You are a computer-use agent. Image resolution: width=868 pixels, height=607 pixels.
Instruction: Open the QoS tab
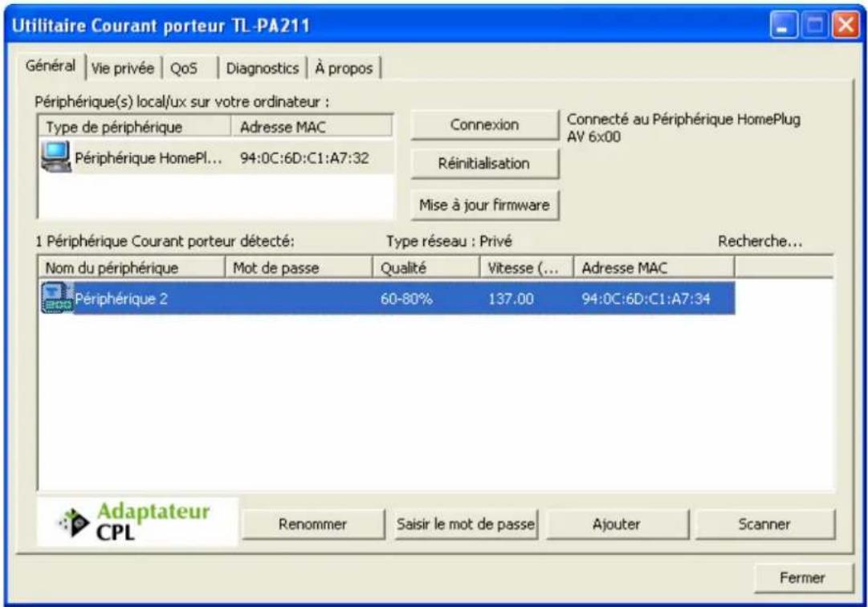tap(184, 68)
